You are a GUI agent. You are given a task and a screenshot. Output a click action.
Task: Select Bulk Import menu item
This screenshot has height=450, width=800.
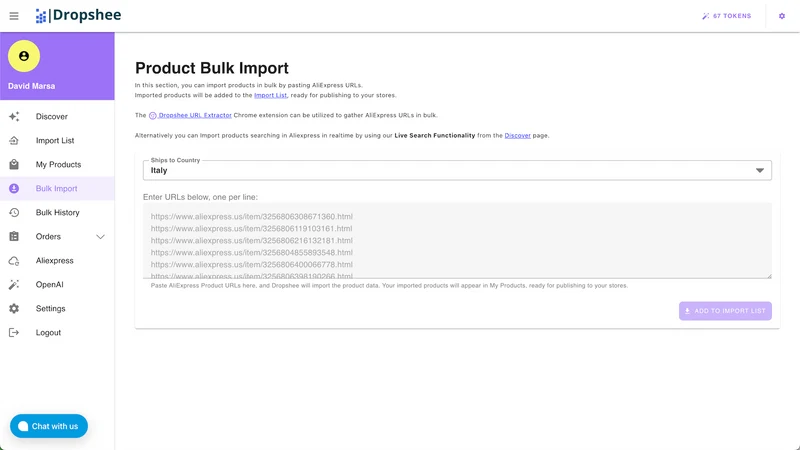pyautogui.click(x=57, y=188)
